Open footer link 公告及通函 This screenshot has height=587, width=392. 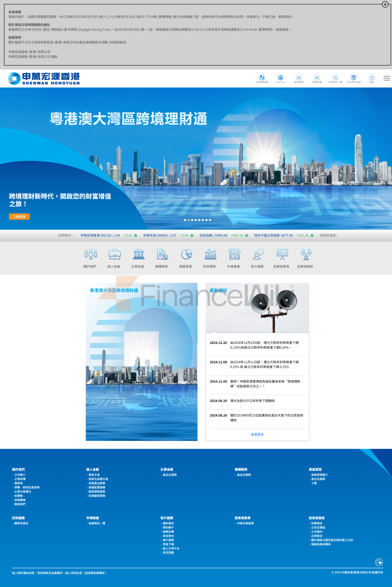click(x=318, y=528)
